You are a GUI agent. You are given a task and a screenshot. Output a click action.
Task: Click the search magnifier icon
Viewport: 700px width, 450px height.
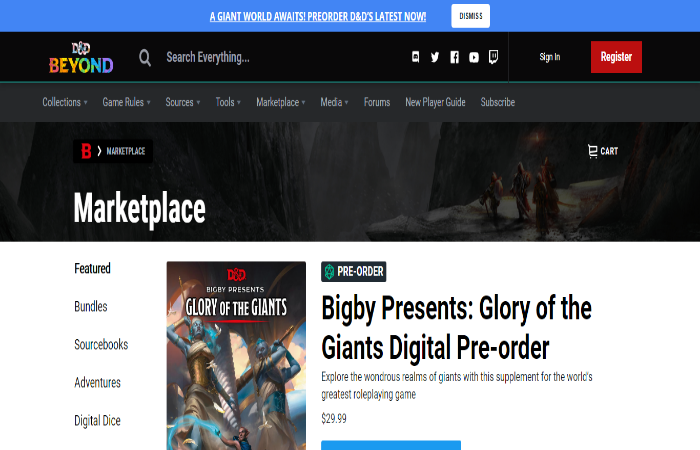coord(145,58)
